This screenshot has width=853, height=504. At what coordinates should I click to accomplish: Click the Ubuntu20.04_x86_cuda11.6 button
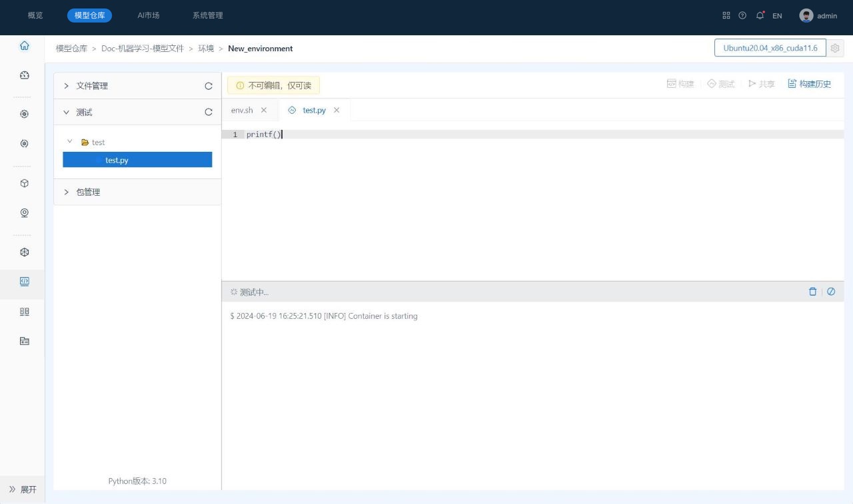pos(770,48)
